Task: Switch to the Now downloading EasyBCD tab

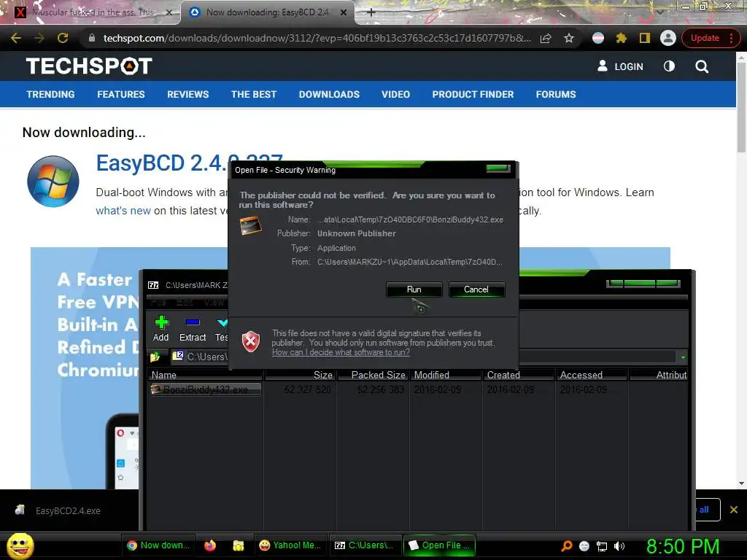Action: 268,12
